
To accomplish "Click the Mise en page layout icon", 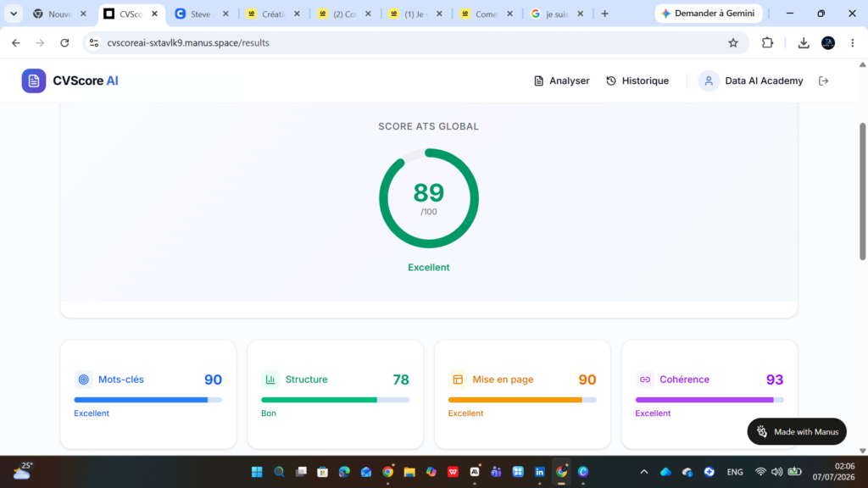I will [x=457, y=380].
